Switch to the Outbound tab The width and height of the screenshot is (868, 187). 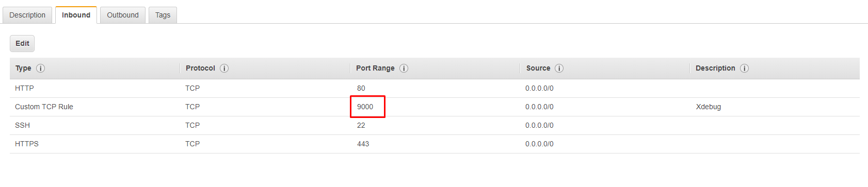[x=123, y=15]
